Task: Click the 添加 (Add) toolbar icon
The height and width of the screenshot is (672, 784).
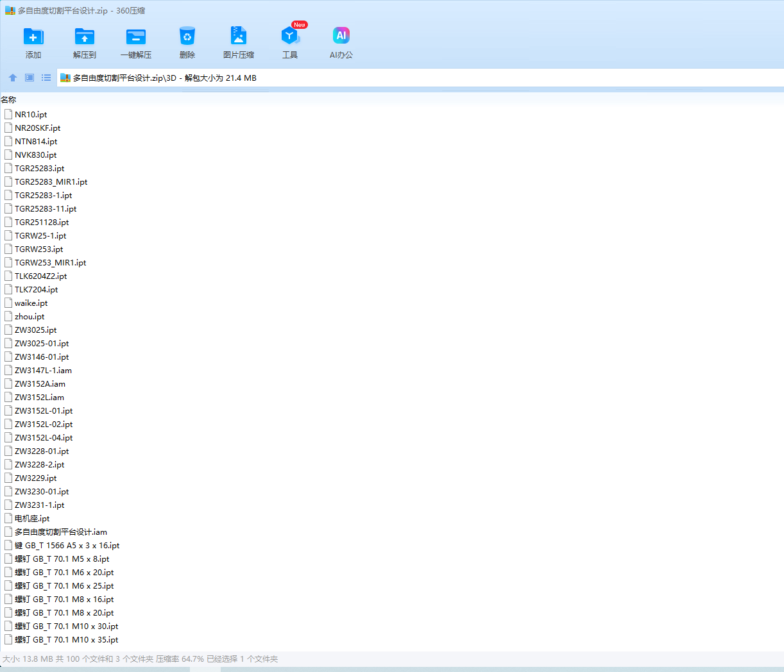Action: click(33, 37)
